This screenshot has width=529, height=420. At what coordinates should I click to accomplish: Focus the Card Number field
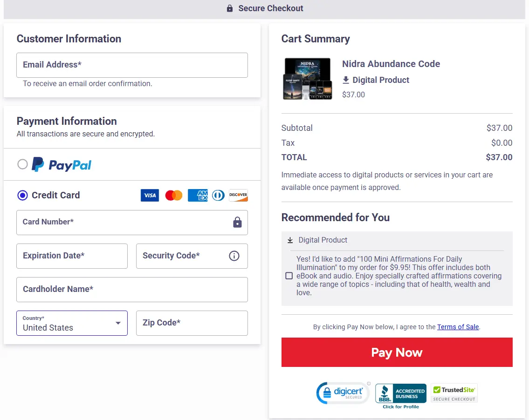tap(132, 223)
